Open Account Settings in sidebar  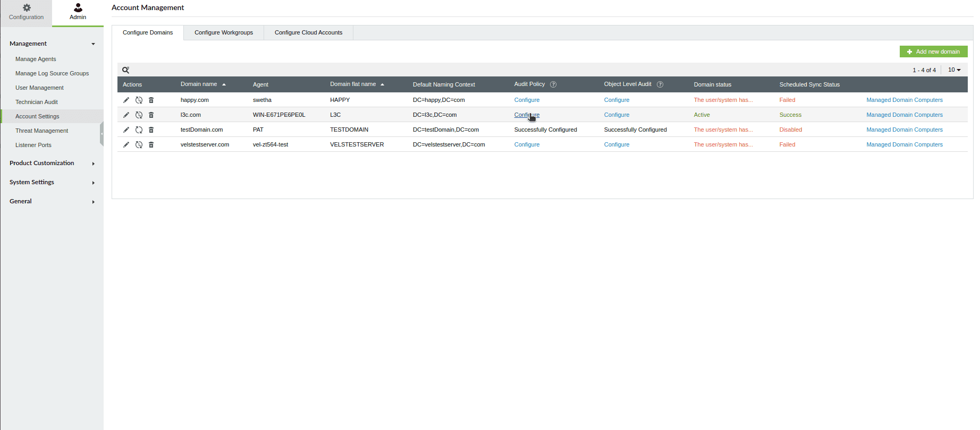pos(37,116)
